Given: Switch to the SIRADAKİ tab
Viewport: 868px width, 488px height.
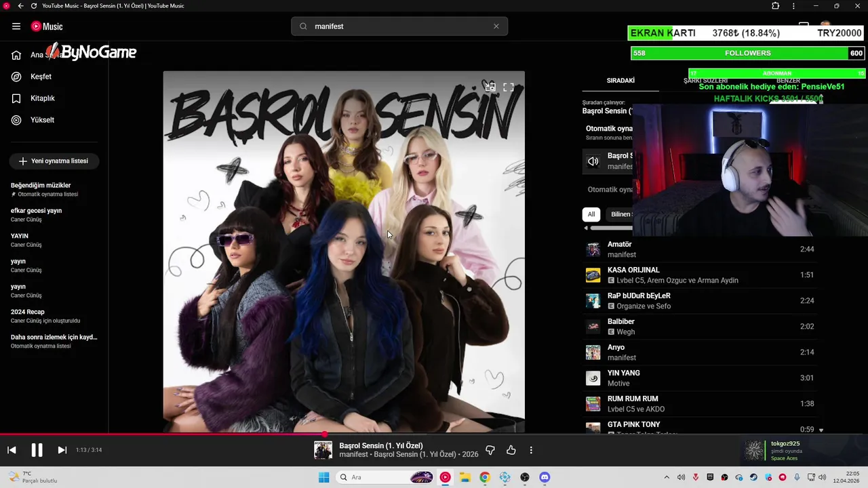Looking at the screenshot, I should coord(620,81).
